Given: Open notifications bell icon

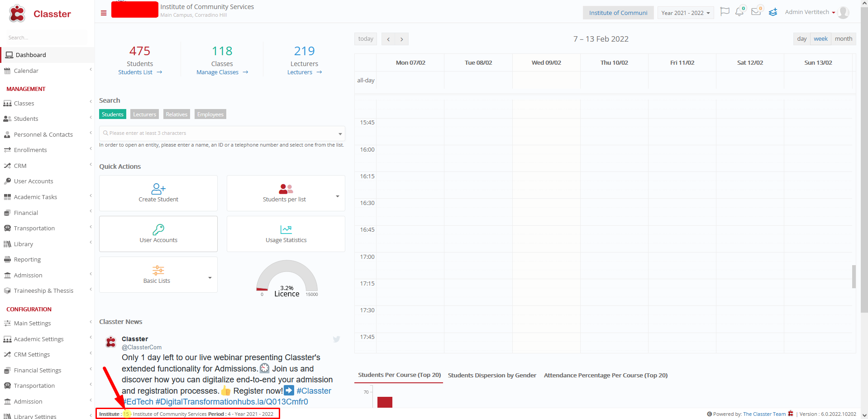Looking at the screenshot, I should pyautogui.click(x=739, y=12).
